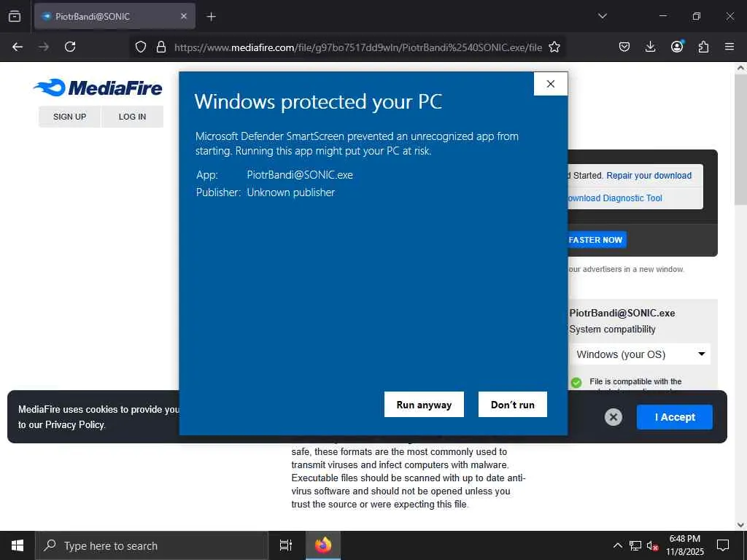Click the System compatibility label
The height and width of the screenshot is (560, 747).
pos(612,330)
